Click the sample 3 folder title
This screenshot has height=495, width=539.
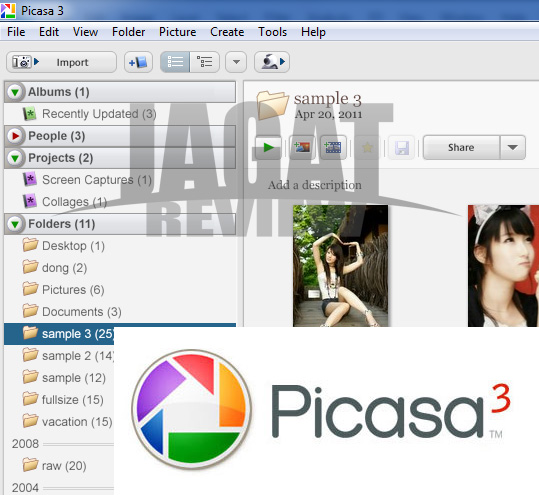pos(327,99)
